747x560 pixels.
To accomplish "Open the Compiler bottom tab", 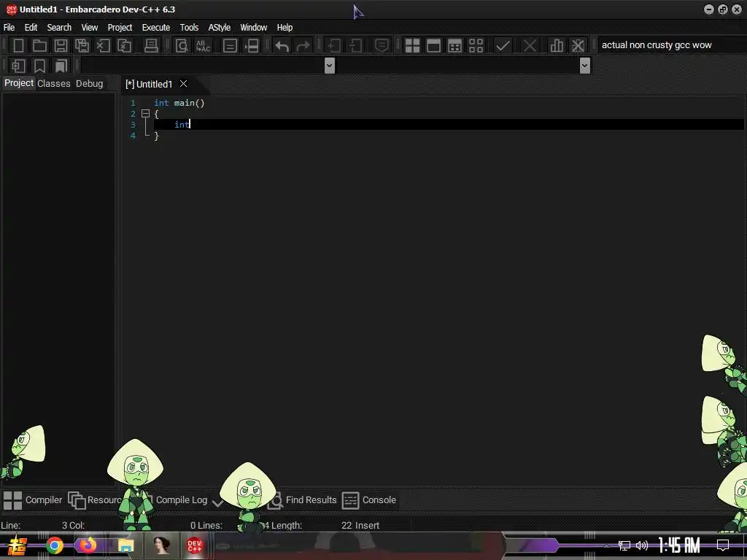I will tap(32, 500).
